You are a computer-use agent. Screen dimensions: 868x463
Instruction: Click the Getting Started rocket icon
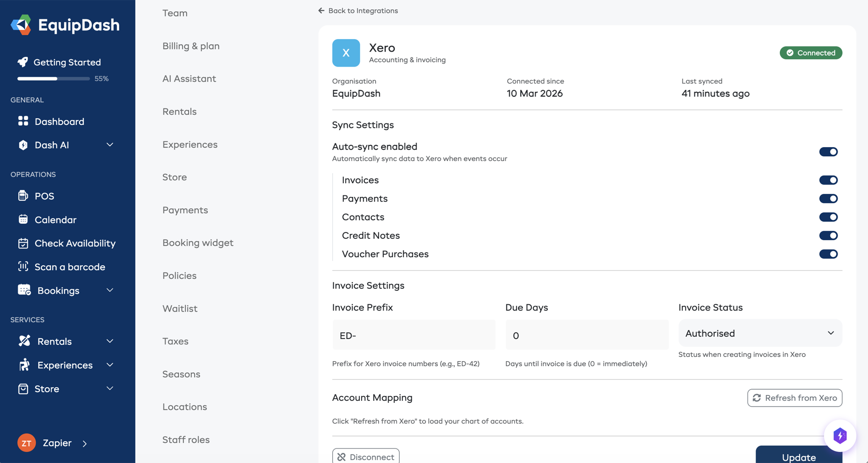[x=23, y=62]
